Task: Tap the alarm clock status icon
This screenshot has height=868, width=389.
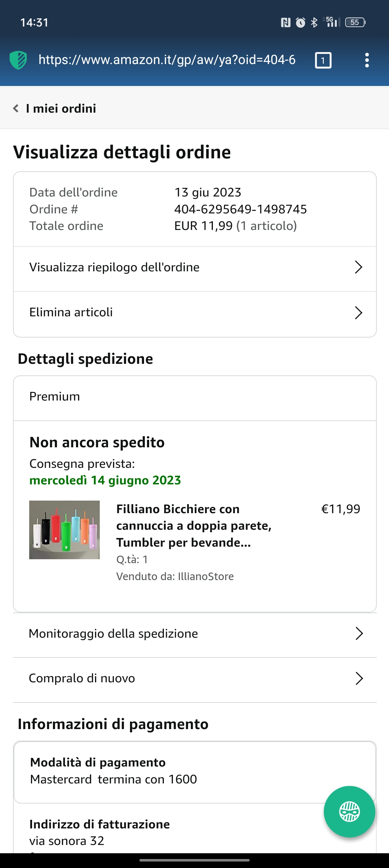Action: (300, 22)
